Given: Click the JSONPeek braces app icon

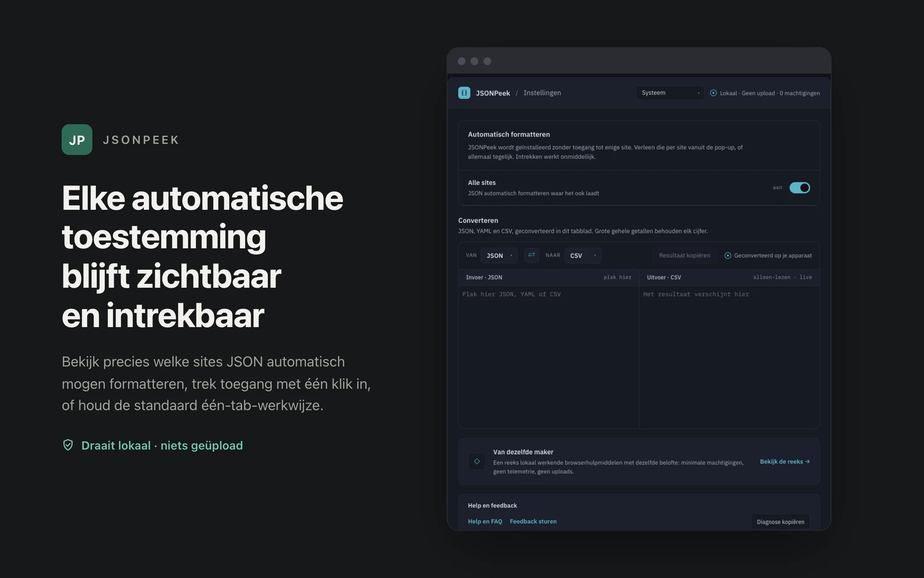Looking at the screenshot, I should click(464, 93).
